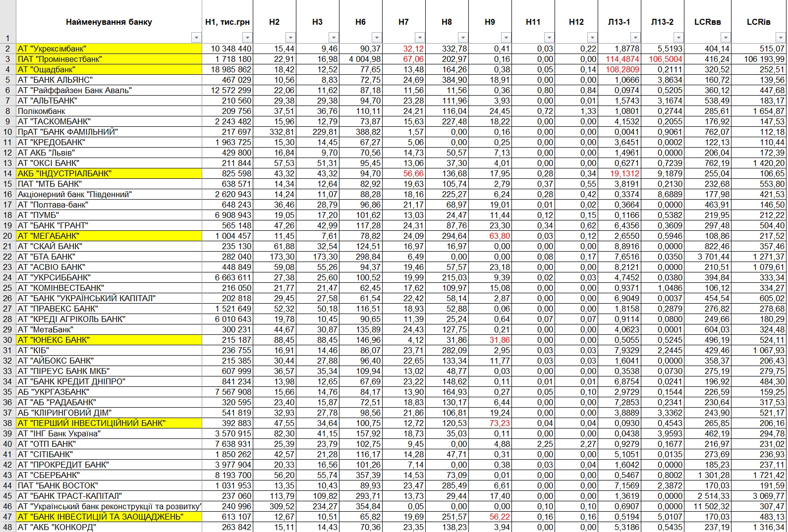Select Н2 value 332,81
This screenshot has width=788, height=532.
275,132
